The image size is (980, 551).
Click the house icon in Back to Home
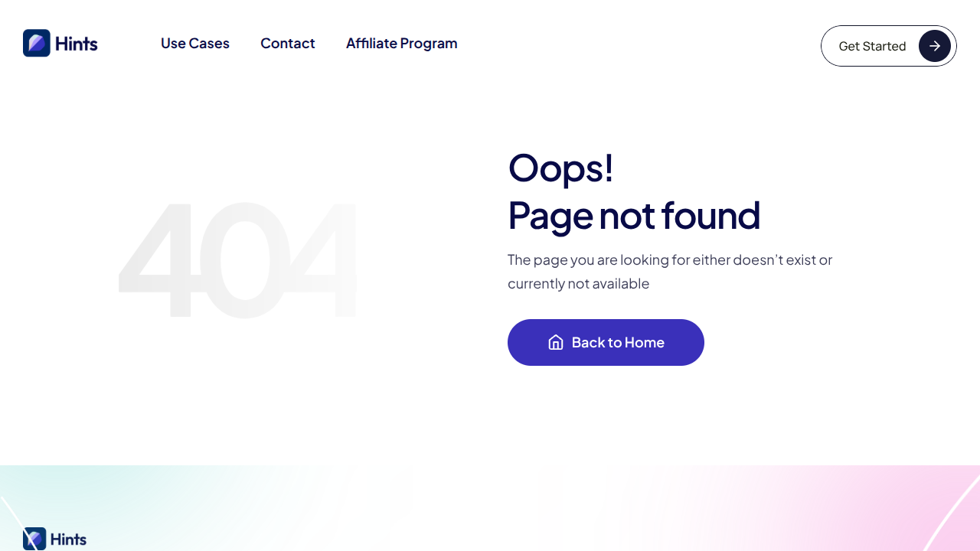pyautogui.click(x=556, y=342)
